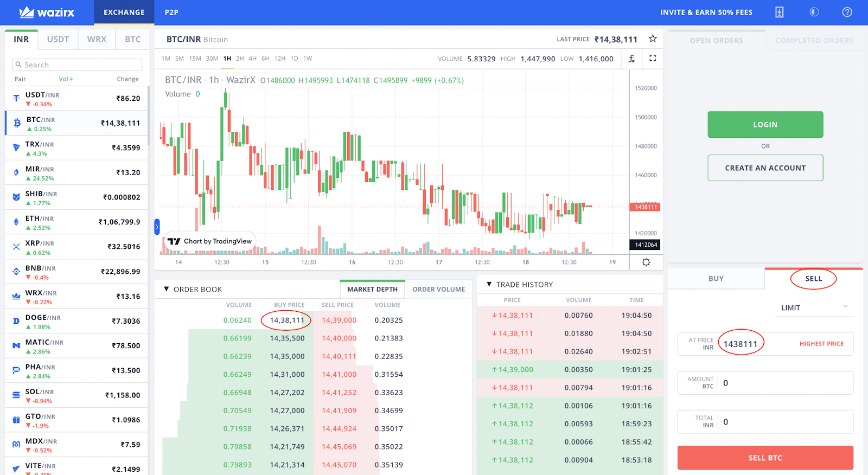Click the SOL coin icon

tap(16, 395)
